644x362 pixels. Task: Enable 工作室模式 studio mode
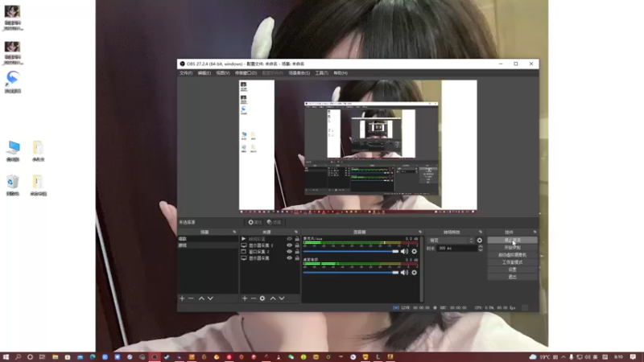point(512,262)
